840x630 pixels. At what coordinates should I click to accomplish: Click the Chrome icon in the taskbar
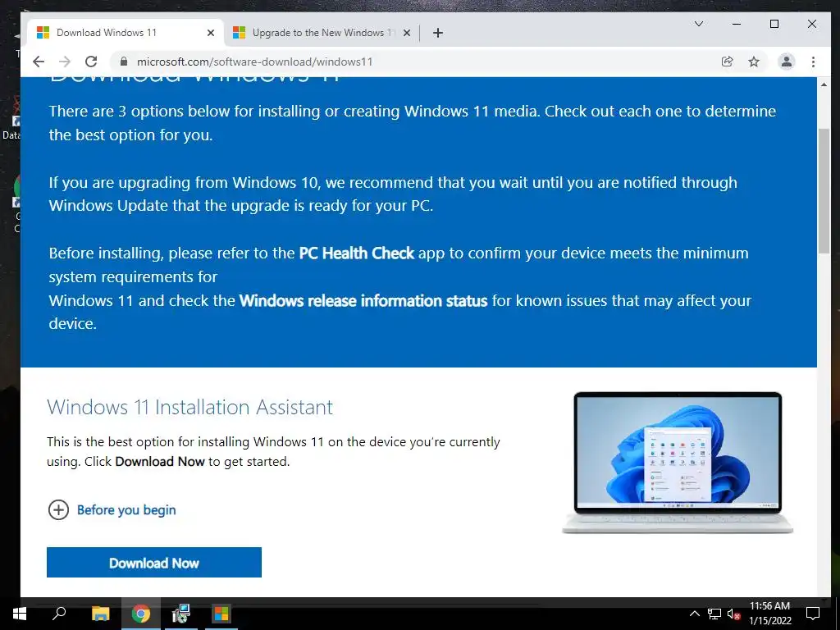[x=141, y=614]
